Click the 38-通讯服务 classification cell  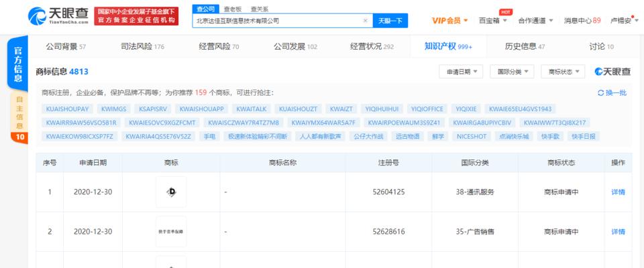pos(475,192)
